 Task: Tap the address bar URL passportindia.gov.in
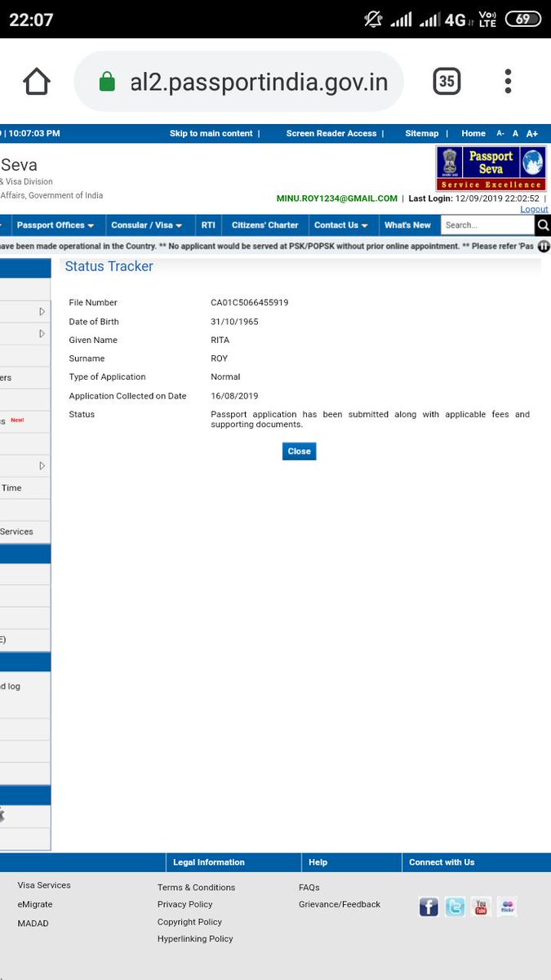(x=259, y=82)
